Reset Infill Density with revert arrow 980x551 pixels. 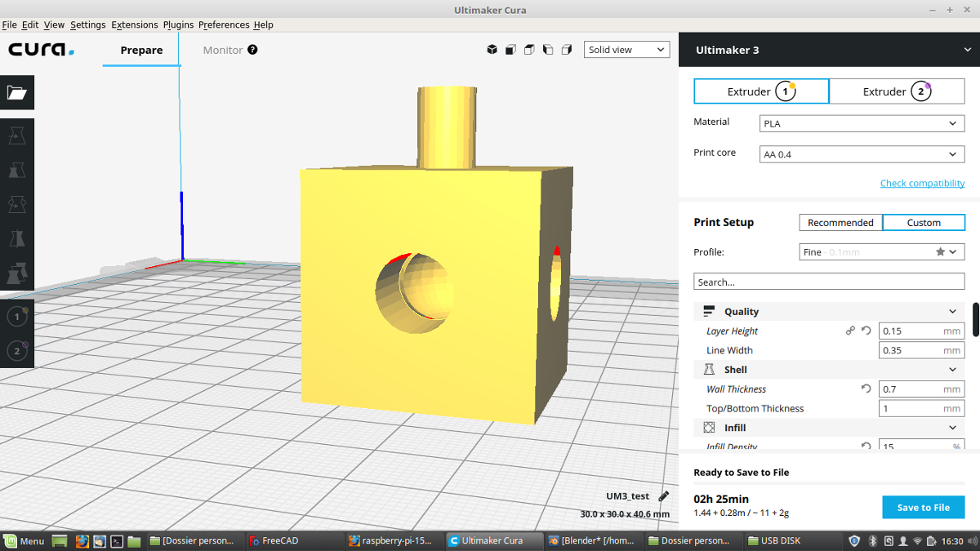[866, 447]
